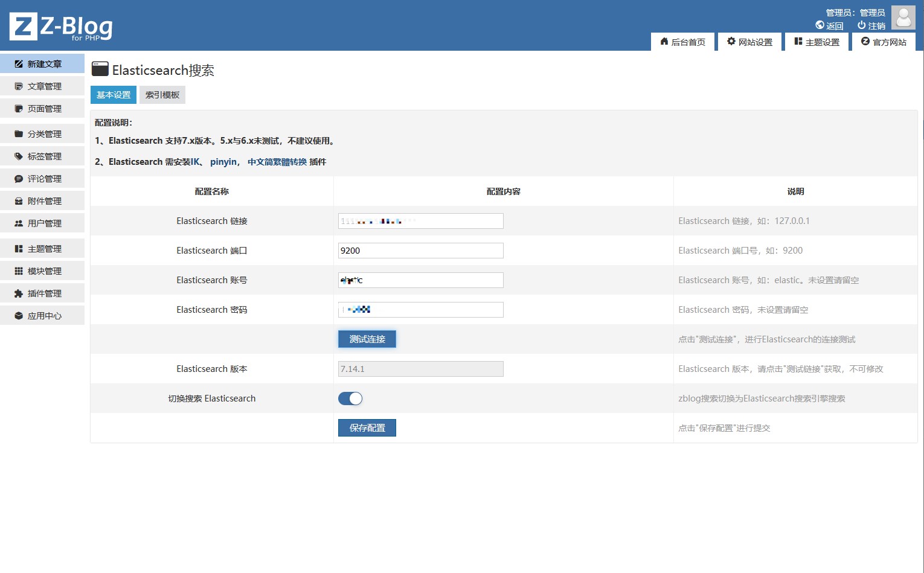Open 文章管理 in the sidebar

pos(42,86)
